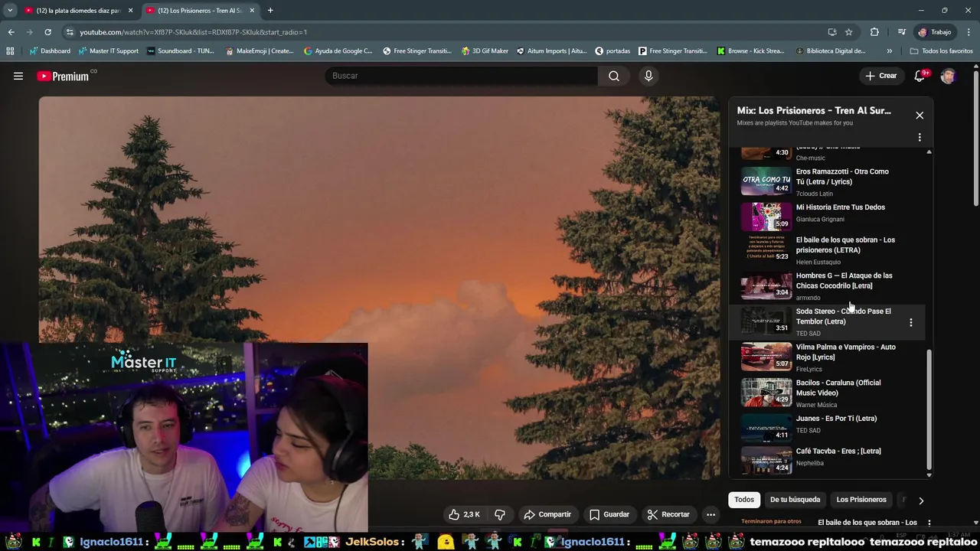Screen dimensions: 980x551
Task: Select the De tu búsqueda chip
Action: click(x=795, y=500)
